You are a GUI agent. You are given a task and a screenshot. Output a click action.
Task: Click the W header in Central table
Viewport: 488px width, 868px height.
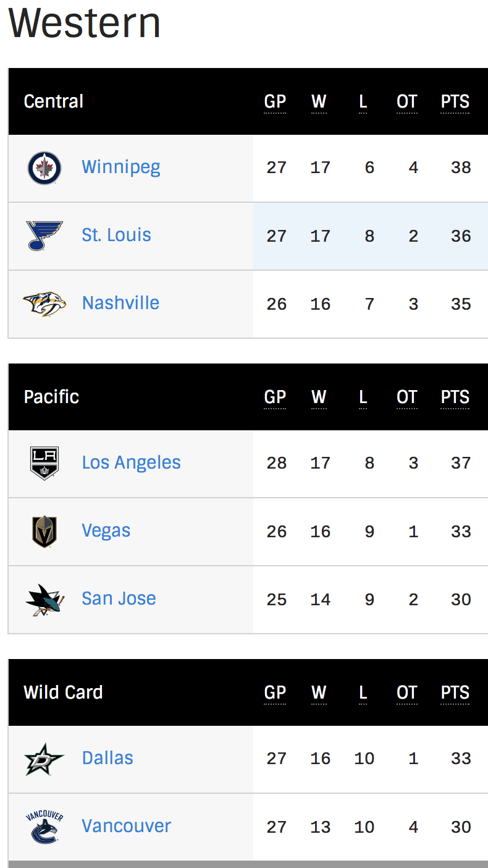tap(319, 102)
